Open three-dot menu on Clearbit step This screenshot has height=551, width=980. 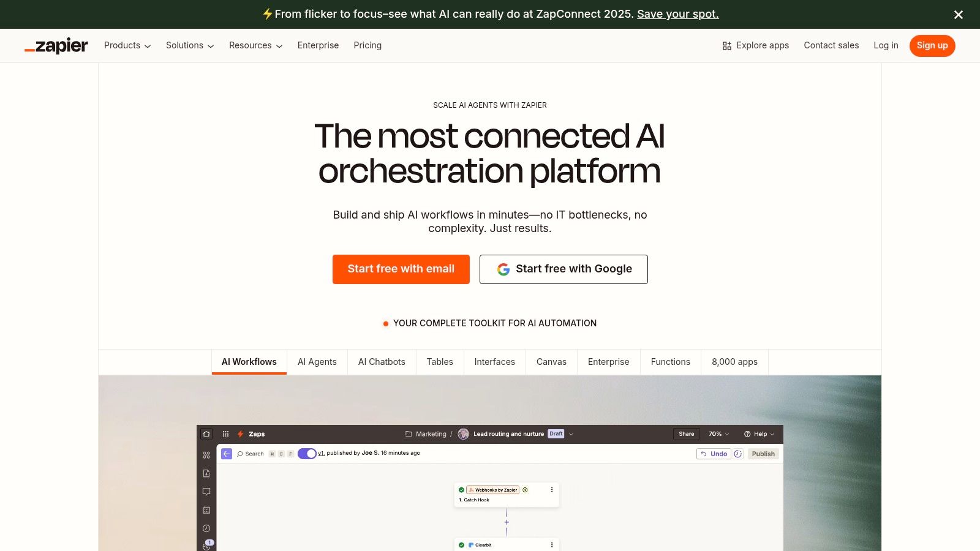pos(552,545)
